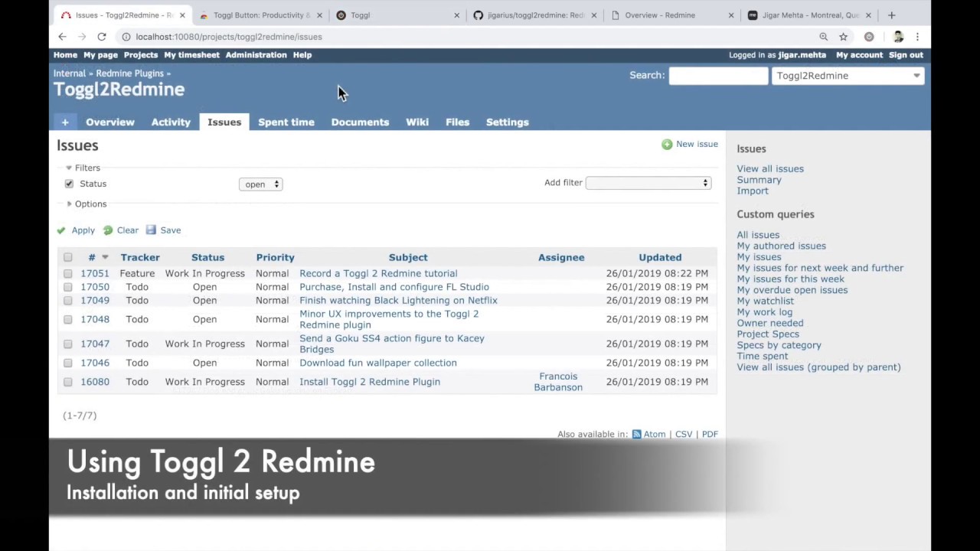This screenshot has width=980, height=551.
Task: Click the plus tab in project menu
Action: [x=65, y=122]
